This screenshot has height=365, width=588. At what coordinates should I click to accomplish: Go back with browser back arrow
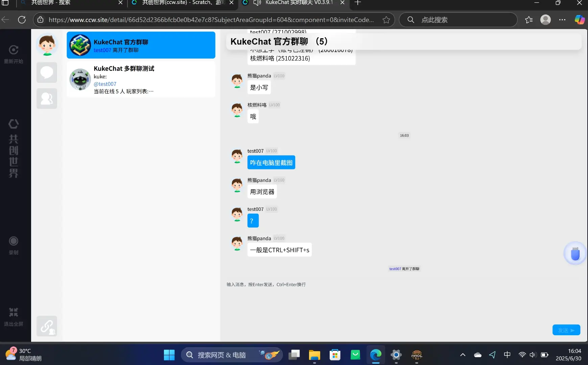pos(5,20)
